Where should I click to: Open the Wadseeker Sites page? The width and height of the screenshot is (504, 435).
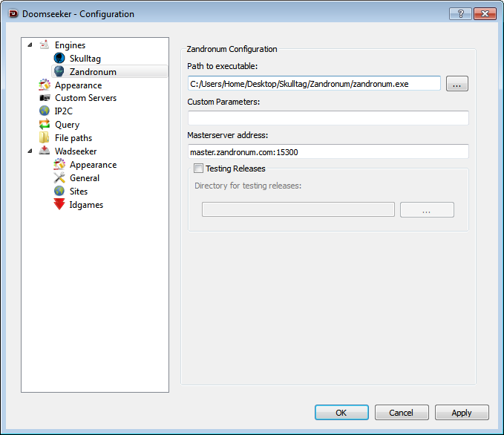[79, 192]
